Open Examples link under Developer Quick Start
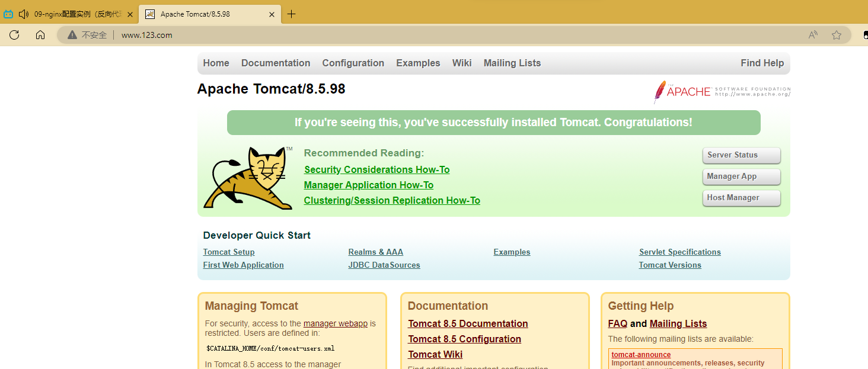This screenshot has width=868, height=369. [512, 252]
